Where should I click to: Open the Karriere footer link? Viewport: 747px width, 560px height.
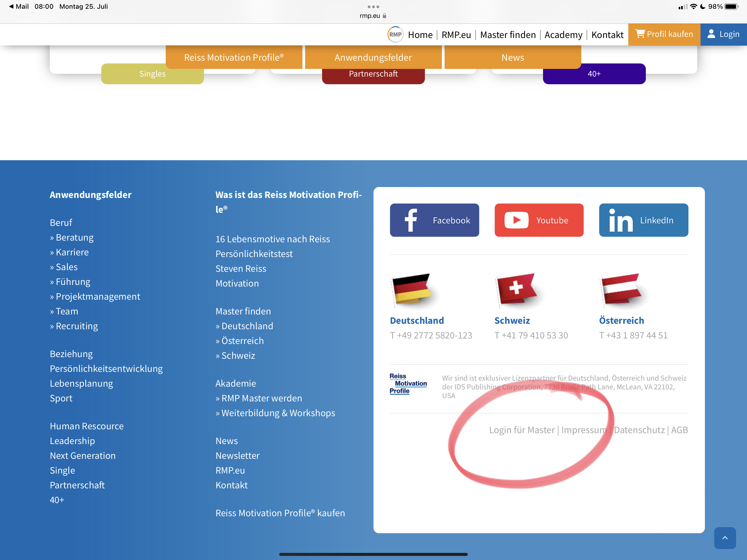69,252
